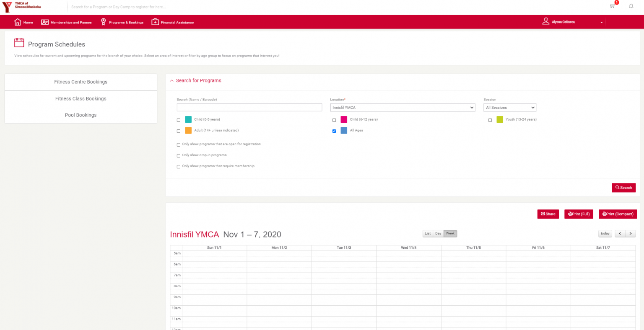Uncheck the All Ages filter

334,131
